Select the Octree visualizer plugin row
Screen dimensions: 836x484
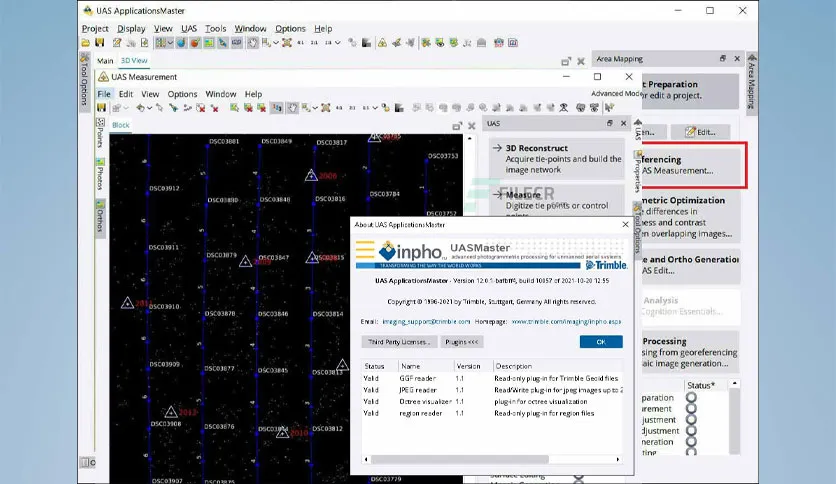[x=492, y=402]
